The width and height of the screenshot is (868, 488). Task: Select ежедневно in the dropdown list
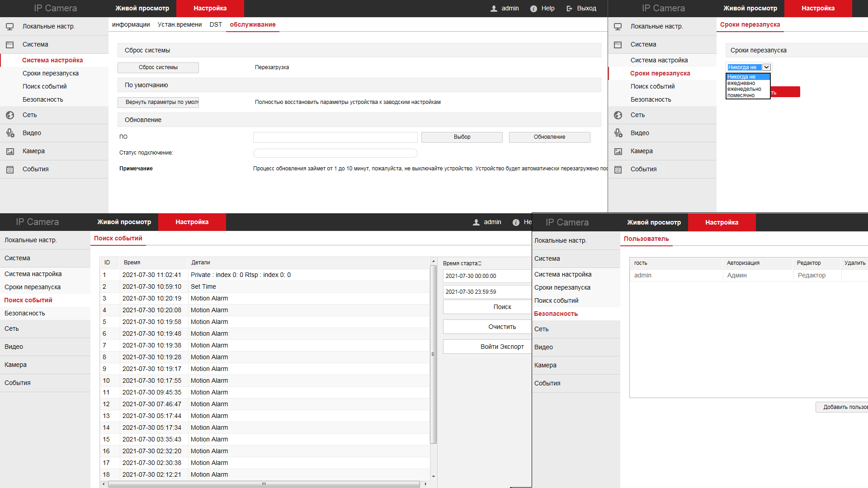click(741, 83)
